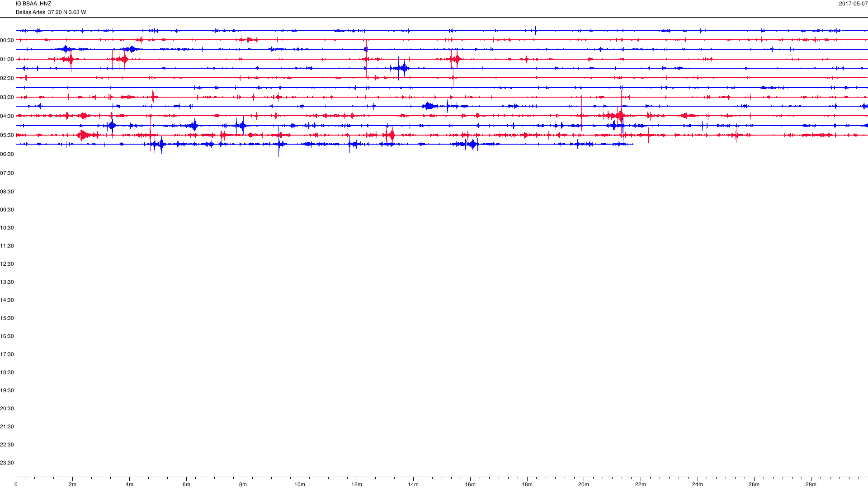Click the 0 minute axis label
This screenshot has width=868, height=488.
click(16, 484)
